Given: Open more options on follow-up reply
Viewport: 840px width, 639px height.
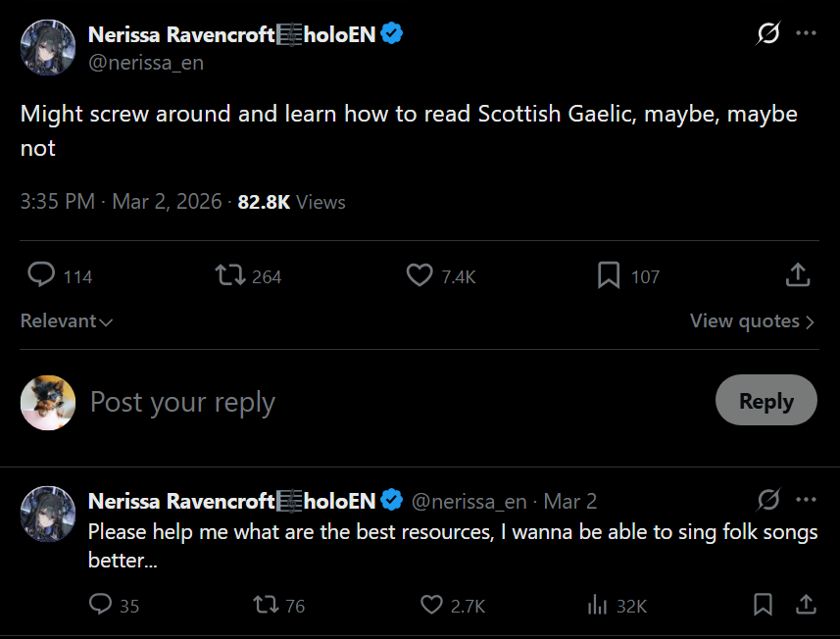Looking at the screenshot, I should tap(806, 500).
